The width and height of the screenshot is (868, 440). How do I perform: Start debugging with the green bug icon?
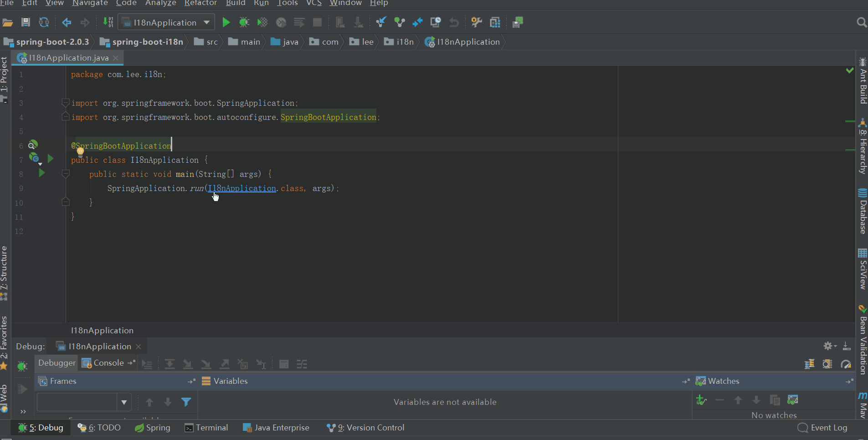[x=244, y=22]
